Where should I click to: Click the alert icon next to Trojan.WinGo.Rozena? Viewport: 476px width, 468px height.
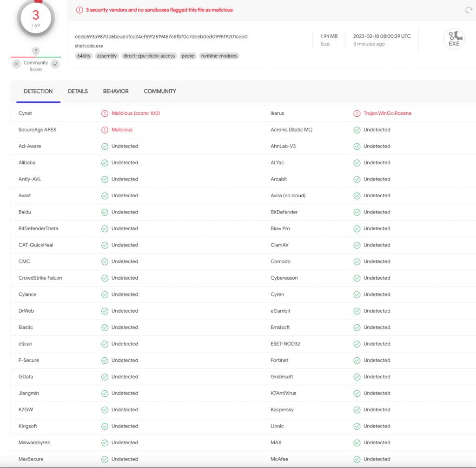(x=357, y=114)
